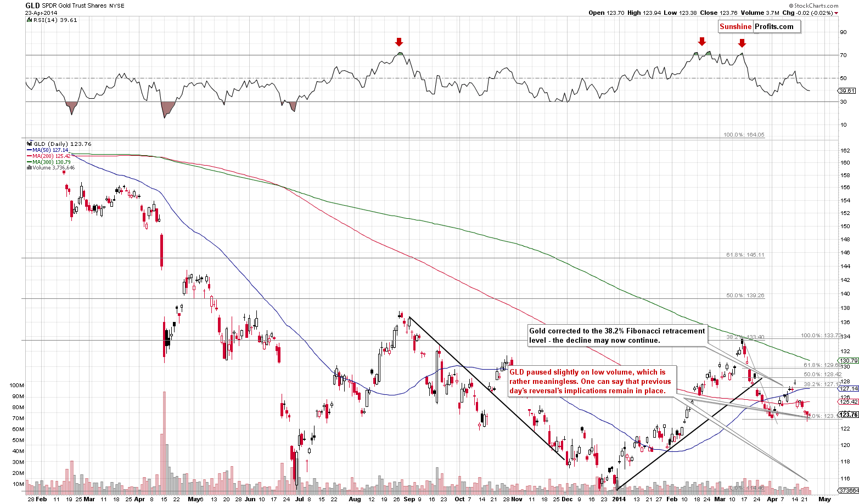Click the RSI(14) mountain legend icon
The image size is (859, 504).
click(29, 20)
